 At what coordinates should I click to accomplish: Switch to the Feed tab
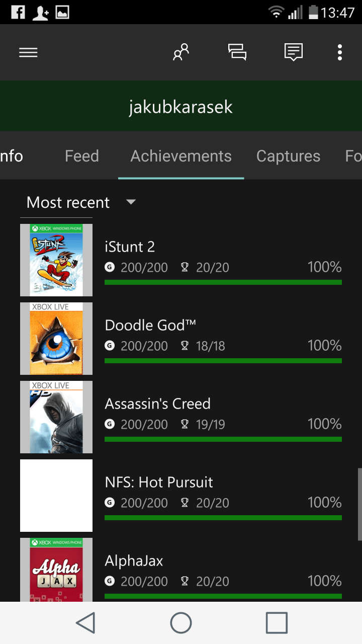[x=81, y=156]
